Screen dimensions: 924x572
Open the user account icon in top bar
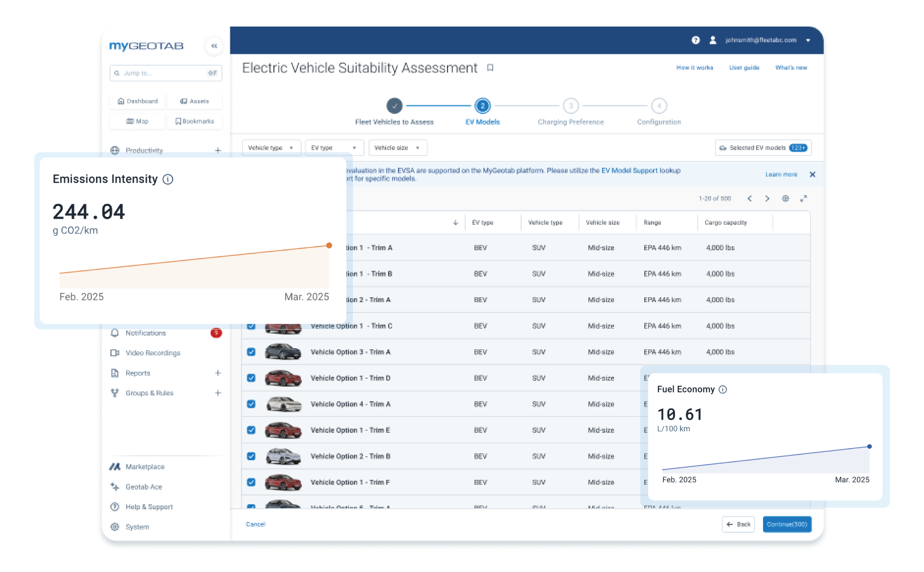coord(713,40)
